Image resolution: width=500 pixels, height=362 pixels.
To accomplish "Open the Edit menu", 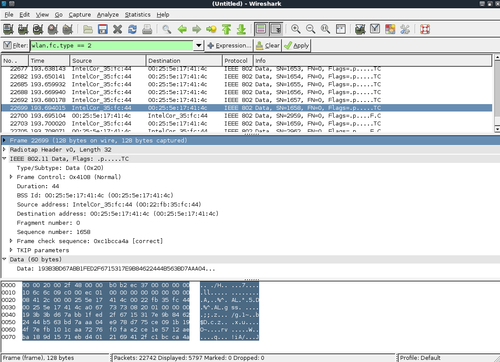I will pos(24,15).
